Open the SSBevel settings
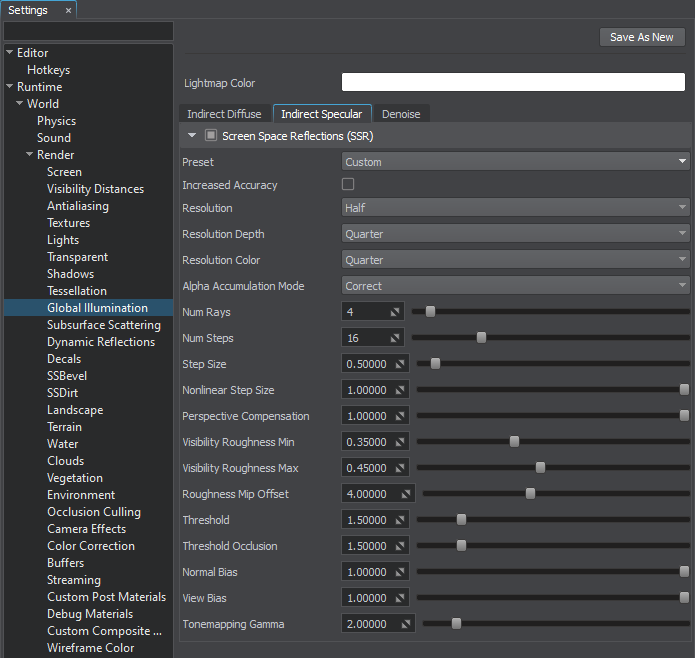 click(x=67, y=376)
